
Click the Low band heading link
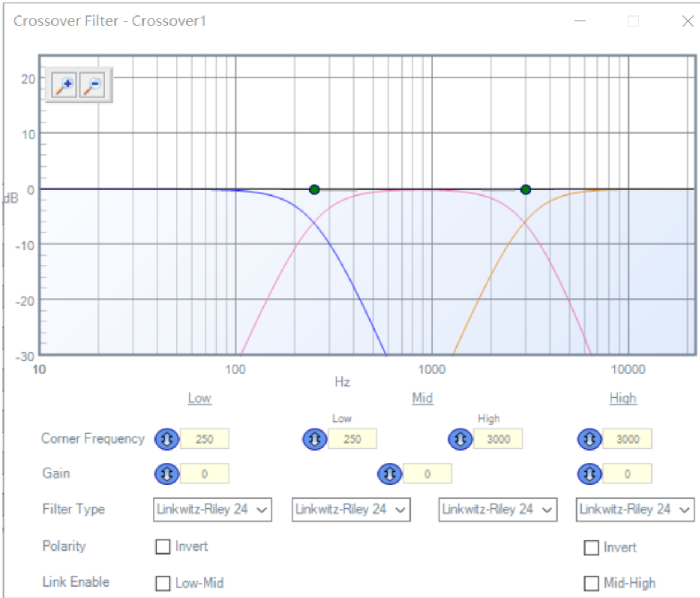(200, 398)
